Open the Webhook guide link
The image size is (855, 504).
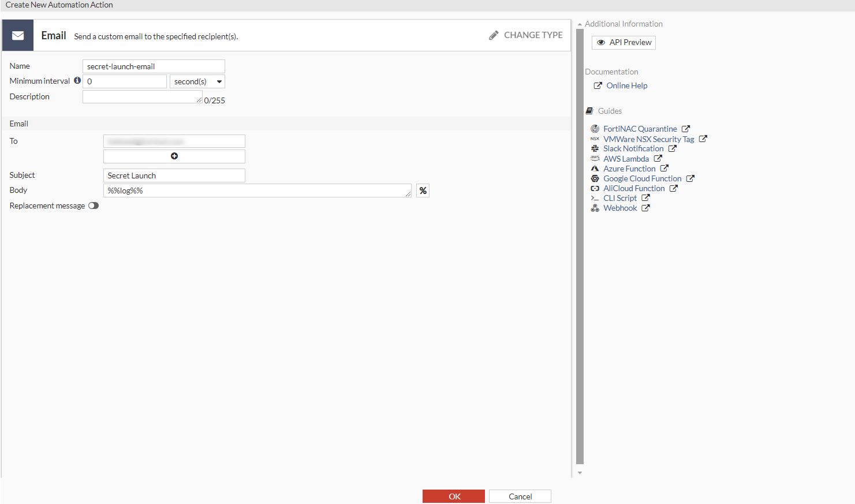tap(620, 208)
